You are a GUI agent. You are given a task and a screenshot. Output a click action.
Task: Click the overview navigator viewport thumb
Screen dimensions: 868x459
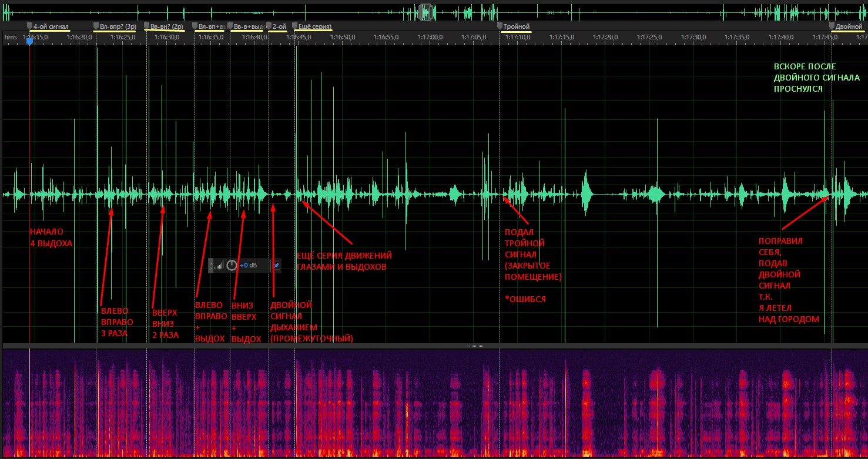click(427, 11)
